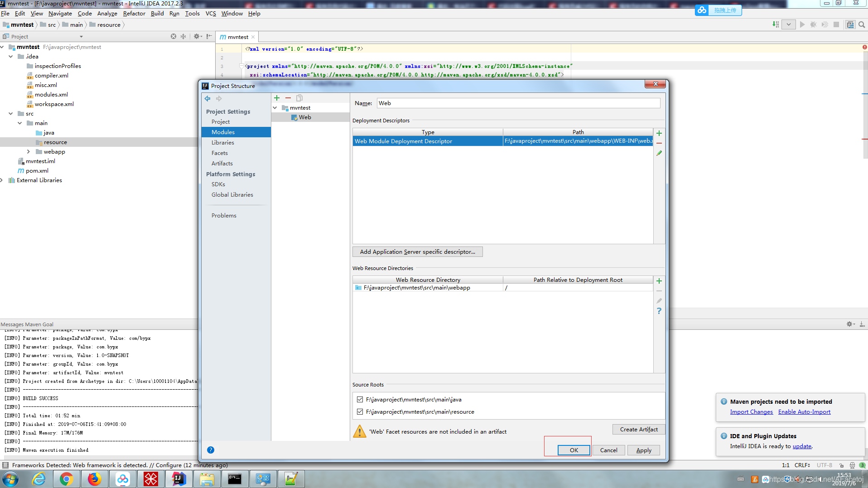This screenshot has height=488, width=868.
Task: Select the webapp web resource directory row
Action: click(x=503, y=288)
